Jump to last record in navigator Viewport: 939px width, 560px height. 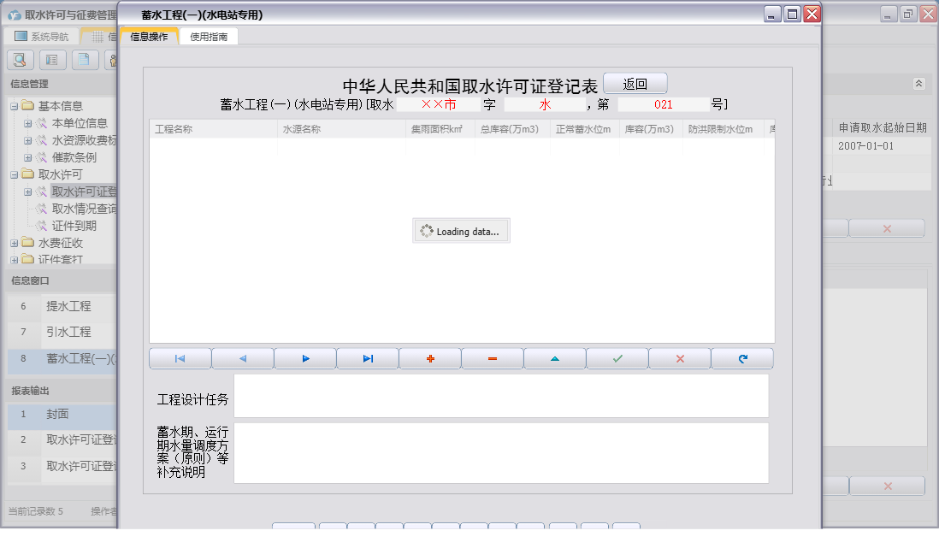click(368, 359)
